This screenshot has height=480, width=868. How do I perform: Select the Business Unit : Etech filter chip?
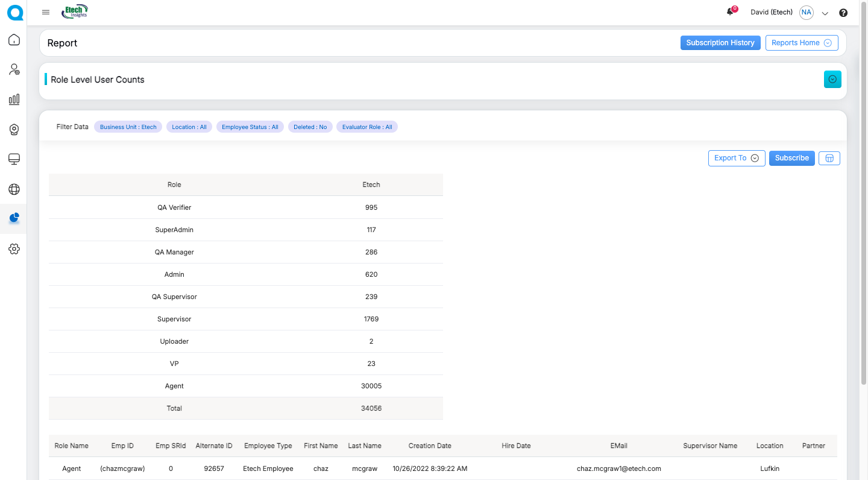click(128, 127)
